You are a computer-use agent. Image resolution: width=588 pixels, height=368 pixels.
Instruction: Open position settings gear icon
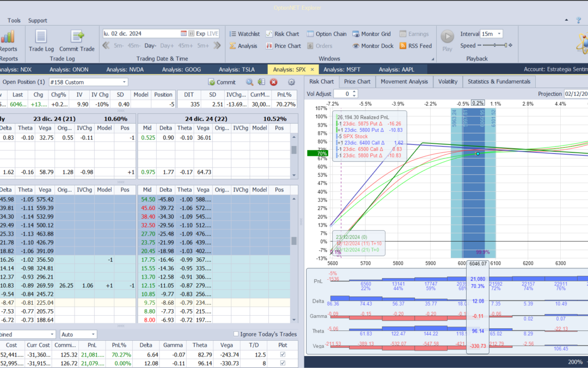(291, 82)
